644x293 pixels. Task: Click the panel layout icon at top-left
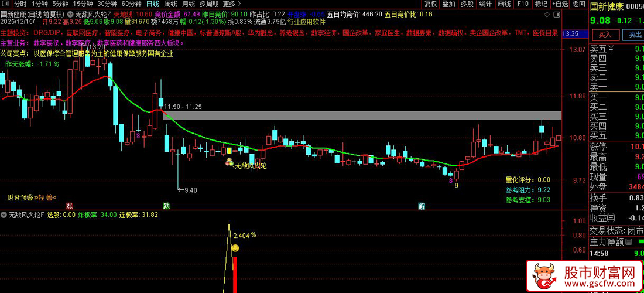5,4
